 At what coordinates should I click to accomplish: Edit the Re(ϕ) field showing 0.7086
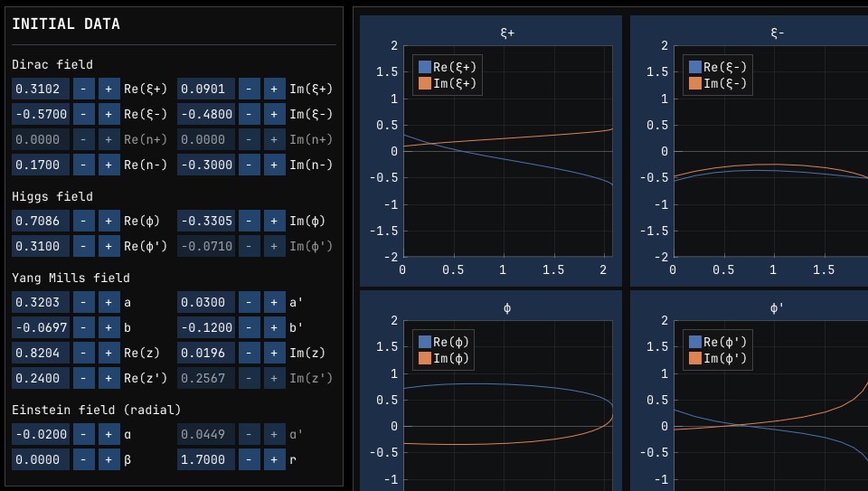click(41, 221)
